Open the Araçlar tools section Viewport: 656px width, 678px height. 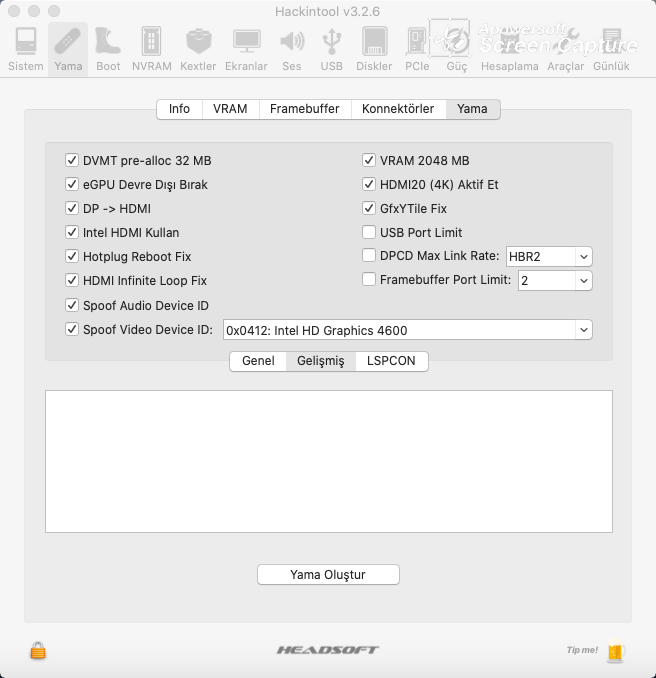tap(566, 49)
